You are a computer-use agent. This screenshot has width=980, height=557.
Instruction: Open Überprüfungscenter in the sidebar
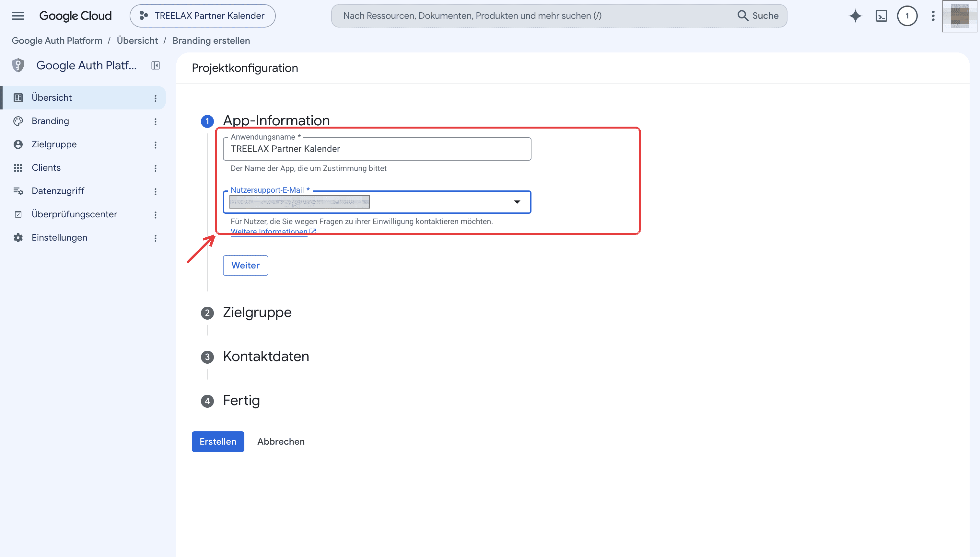click(x=84, y=215)
